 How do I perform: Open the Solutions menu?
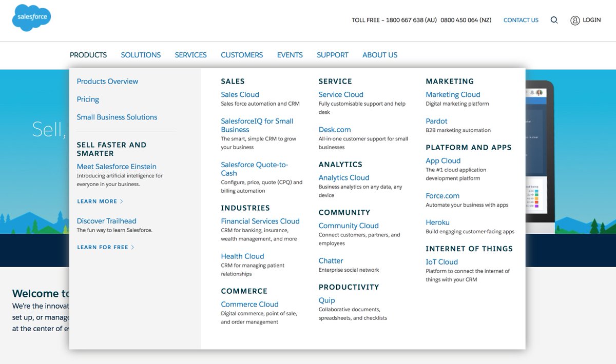click(141, 55)
